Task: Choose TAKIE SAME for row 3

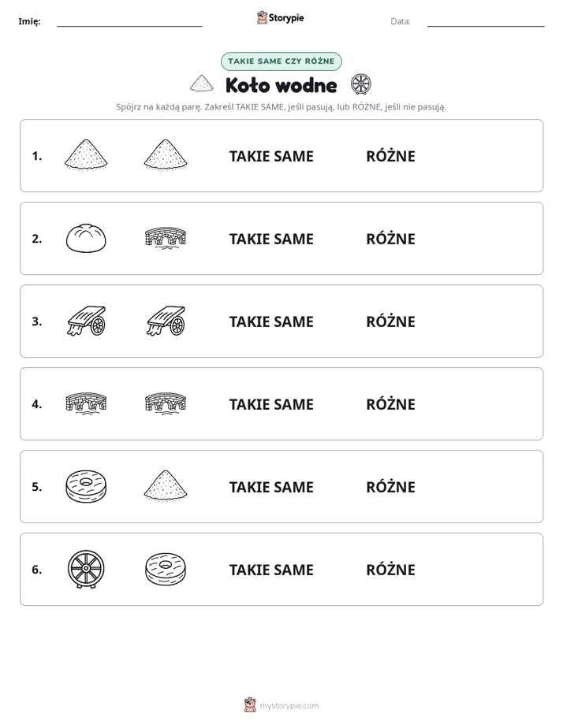Action: tap(271, 321)
